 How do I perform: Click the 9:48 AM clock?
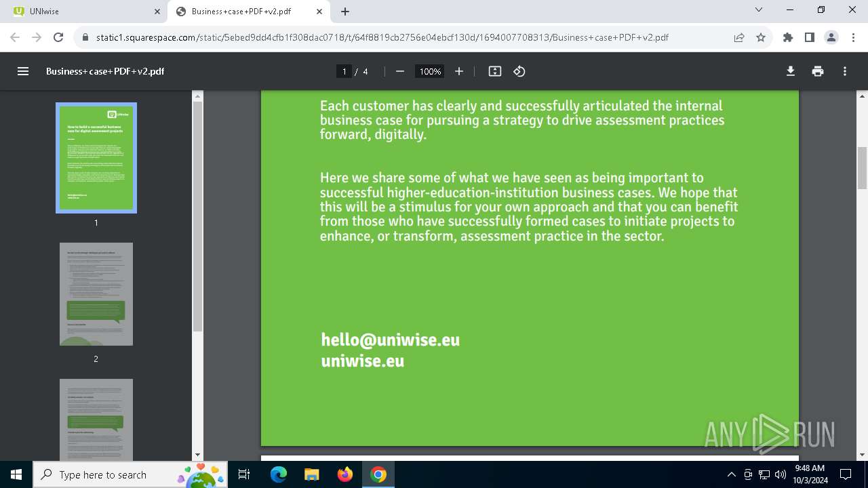810,468
